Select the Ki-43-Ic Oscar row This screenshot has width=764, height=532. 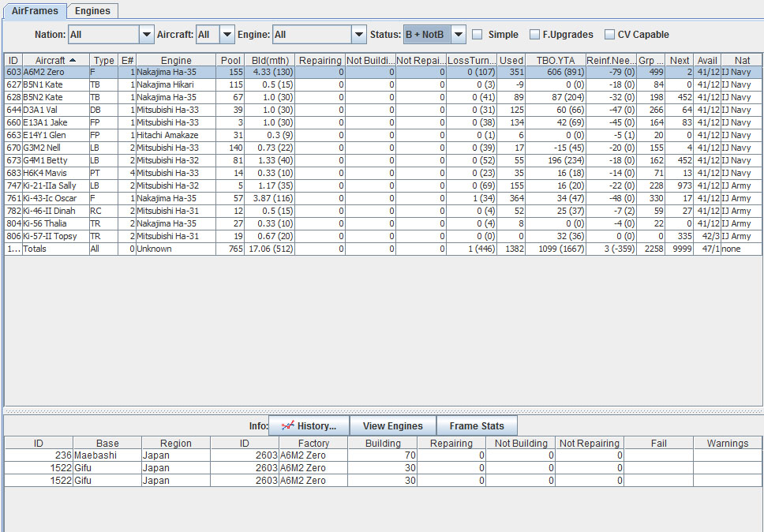coord(384,199)
